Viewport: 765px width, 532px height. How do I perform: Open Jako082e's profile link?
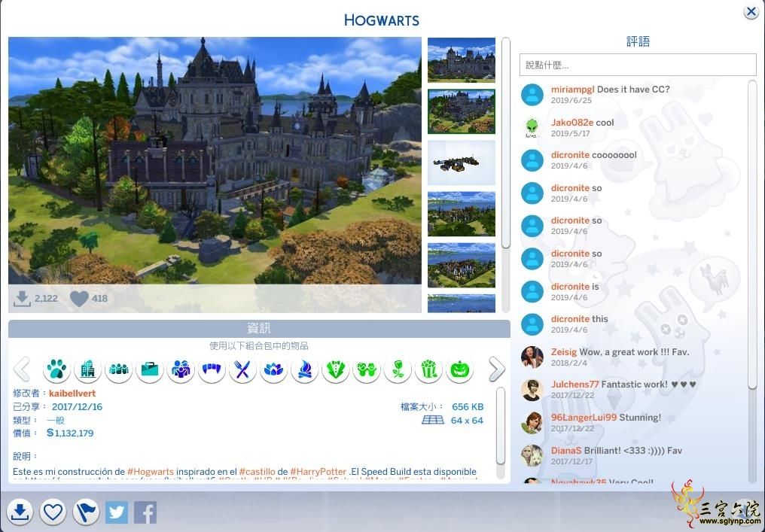[x=572, y=123]
